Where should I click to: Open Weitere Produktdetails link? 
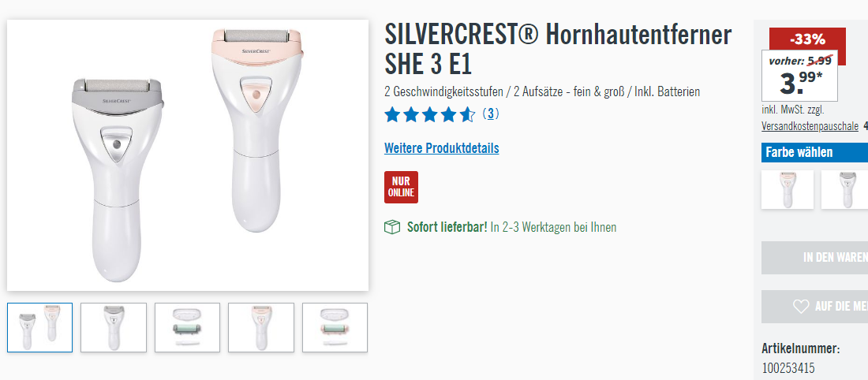tap(442, 148)
